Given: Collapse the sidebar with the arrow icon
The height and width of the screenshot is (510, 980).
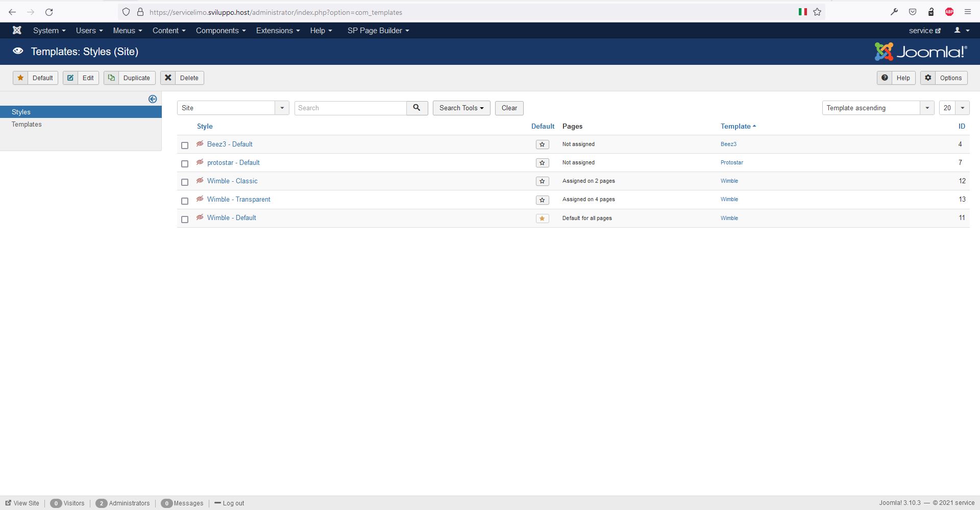Looking at the screenshot, I should point(153,99).
